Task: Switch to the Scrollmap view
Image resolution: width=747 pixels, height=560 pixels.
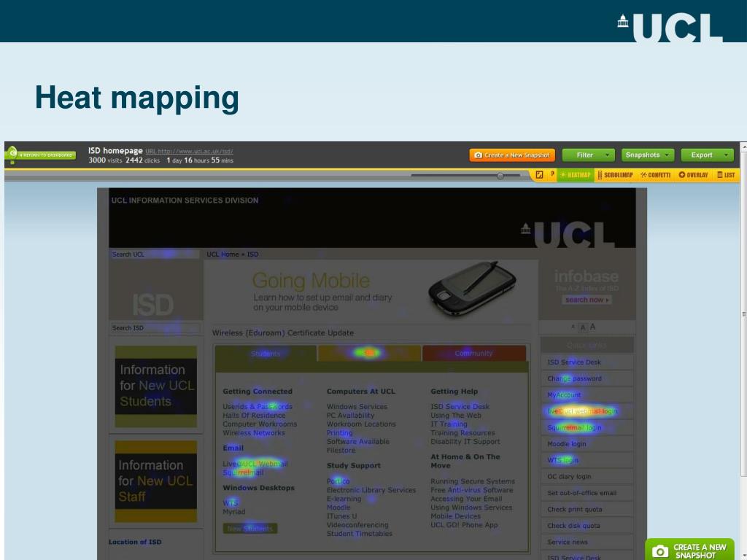Action: [615, 175]
